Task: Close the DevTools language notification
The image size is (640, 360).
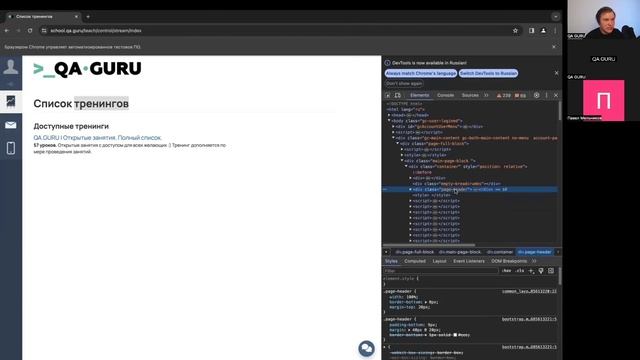Action: click(556, 73)
